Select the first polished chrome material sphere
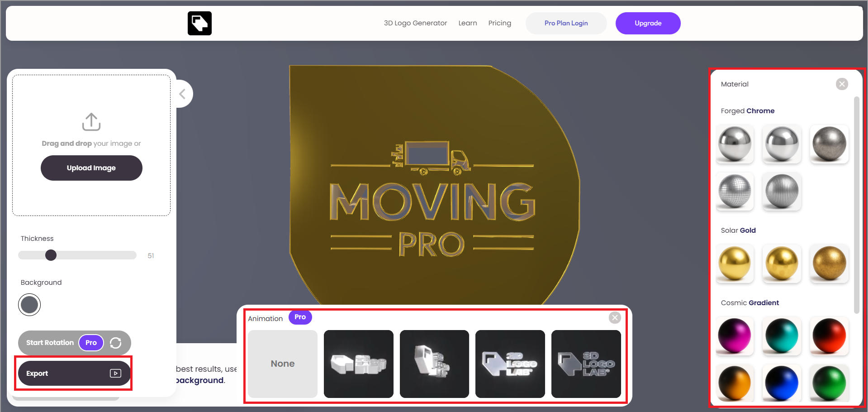The width and height of the screenshot is (868, 412). point(735,144)
